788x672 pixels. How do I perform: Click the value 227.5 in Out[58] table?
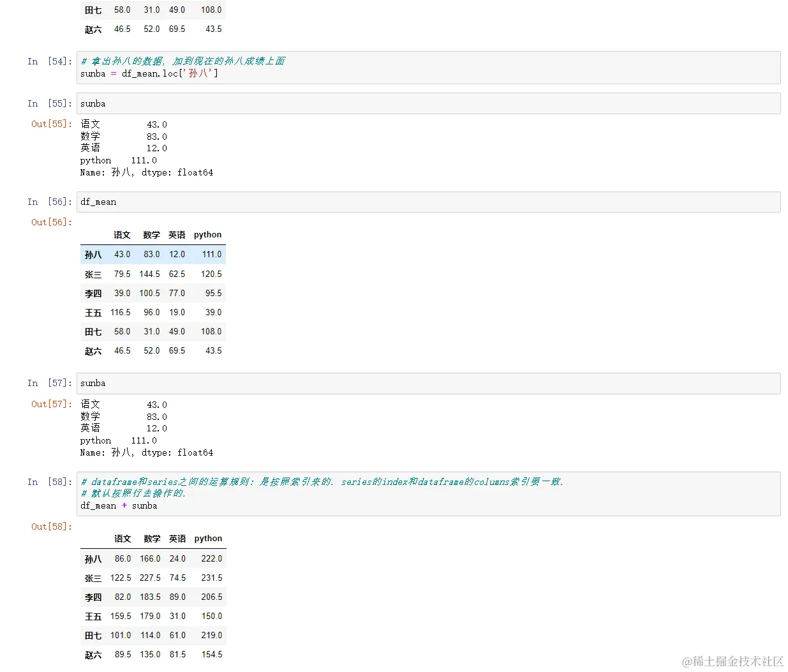pos(151,578)
